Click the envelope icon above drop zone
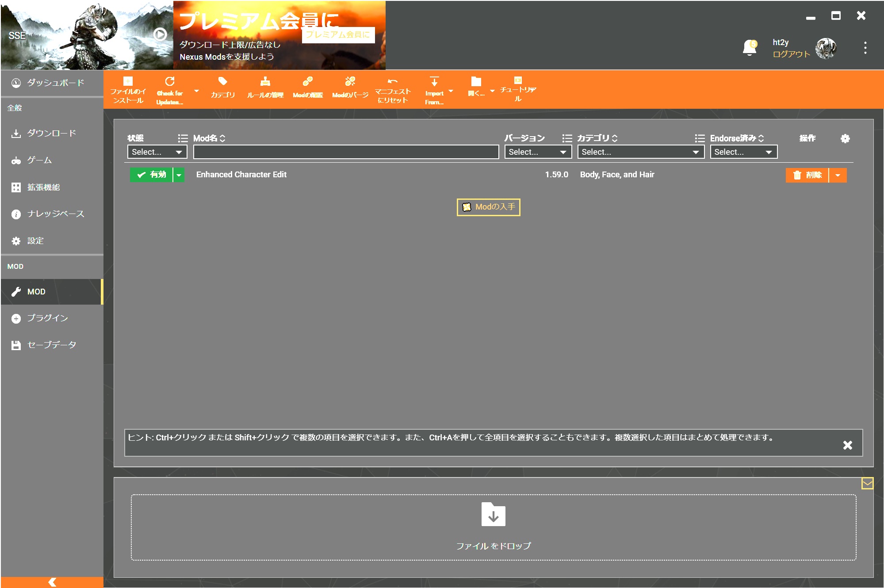The image size is (884, 588). pos(867,483)
